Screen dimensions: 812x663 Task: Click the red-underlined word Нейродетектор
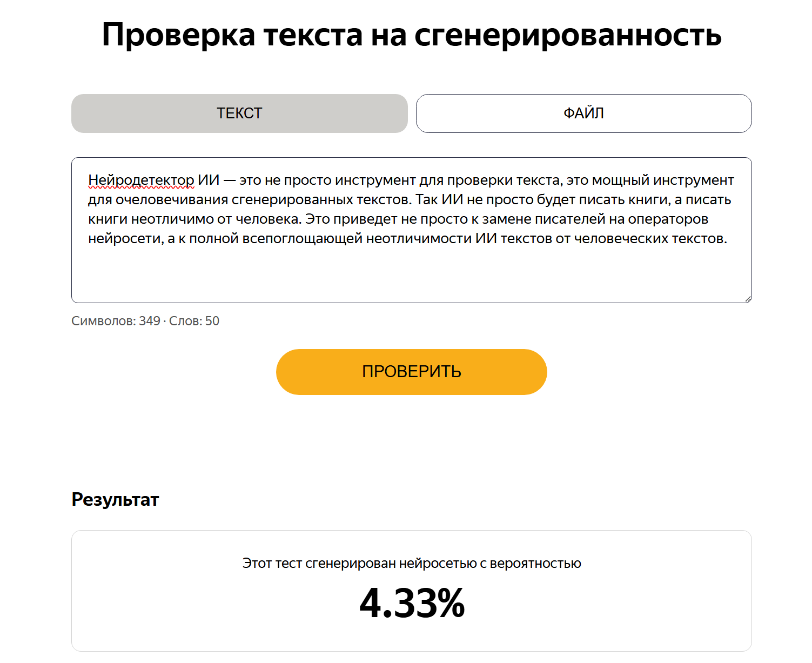(141, 180)
